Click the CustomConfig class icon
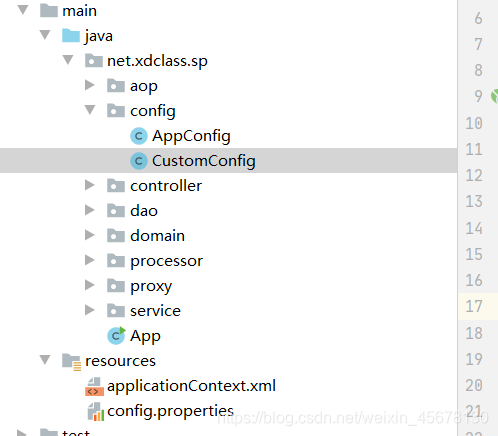 tap(139, 161)
